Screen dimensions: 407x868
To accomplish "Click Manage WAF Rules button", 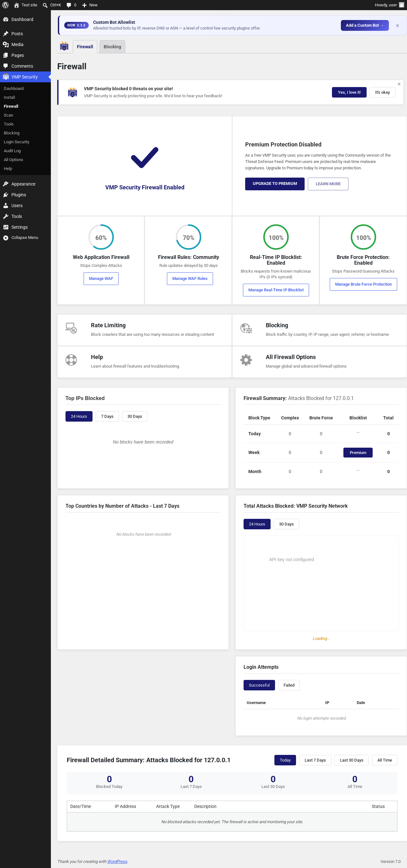I will click(190, 279).
